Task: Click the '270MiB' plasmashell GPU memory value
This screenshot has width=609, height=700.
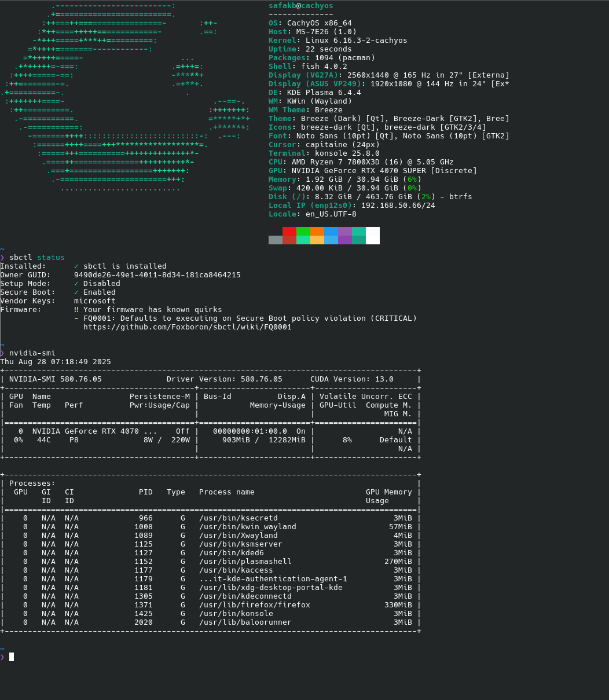Action: click(x=398, y=562)
